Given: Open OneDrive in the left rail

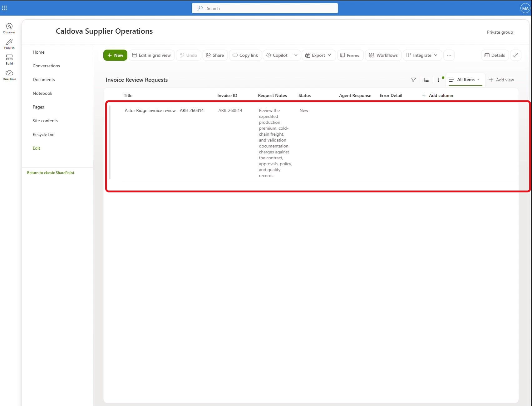Looking at the screenshot, I should [x=9, y=75].
